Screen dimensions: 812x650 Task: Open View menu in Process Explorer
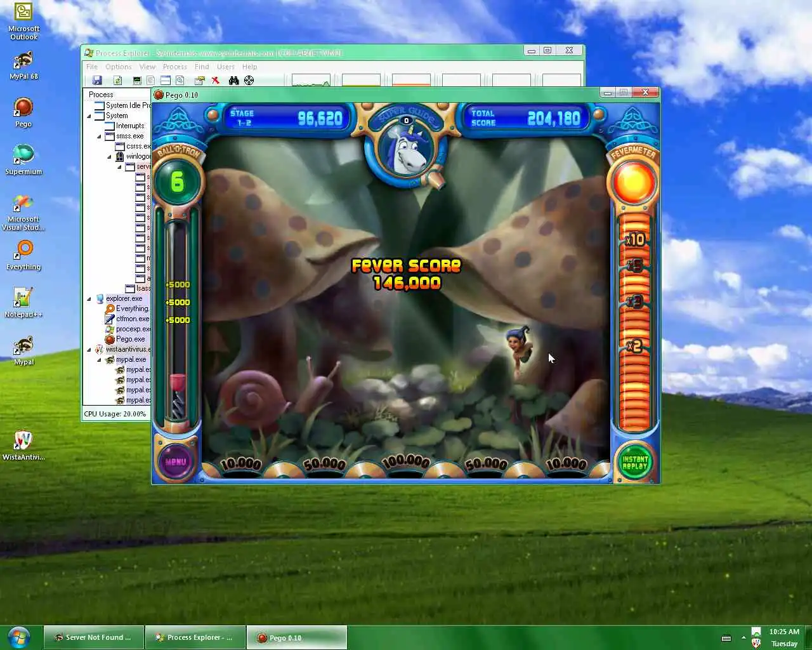point(147,67)
